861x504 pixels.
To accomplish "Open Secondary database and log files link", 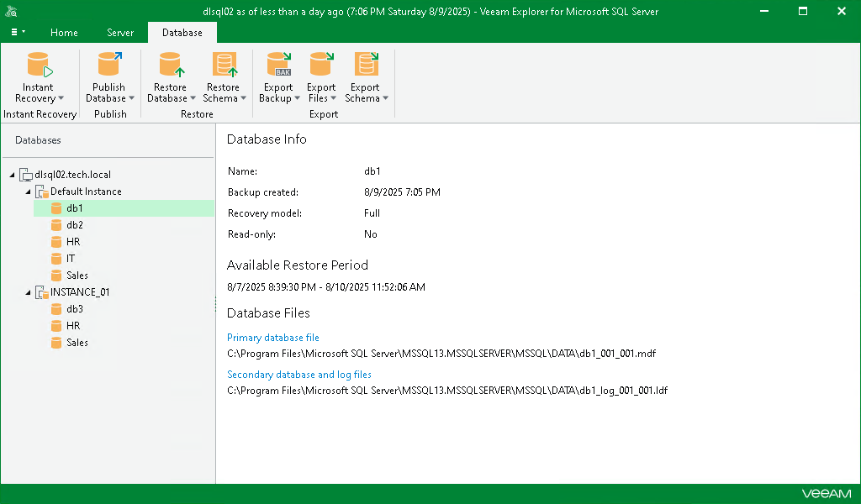I will click(299, 375).
